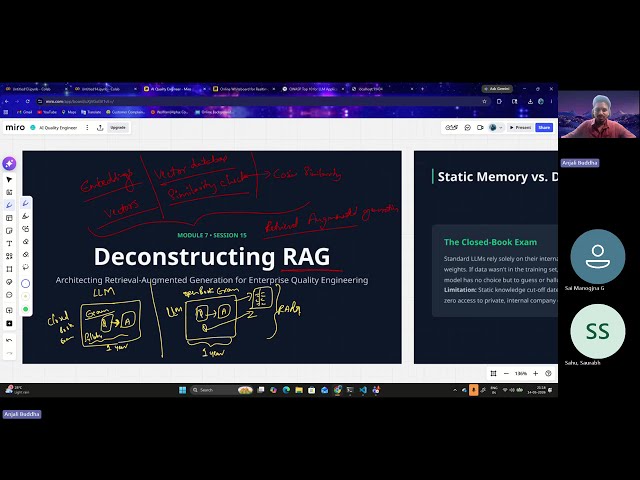This screenshot has height=480, width=640.
Task: Select the sticky note tool
Action: pyautogui.click(x=9, y=231)
